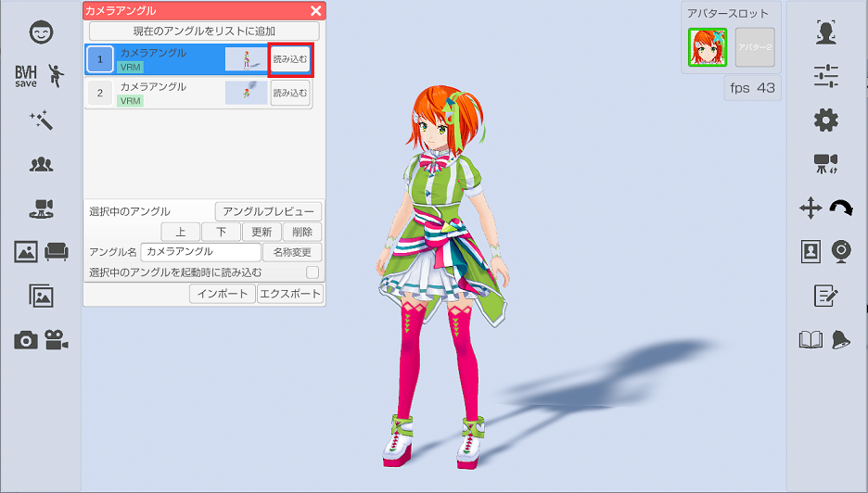
Task: Click アングルプレビュー button
Action: click(268, 211)
